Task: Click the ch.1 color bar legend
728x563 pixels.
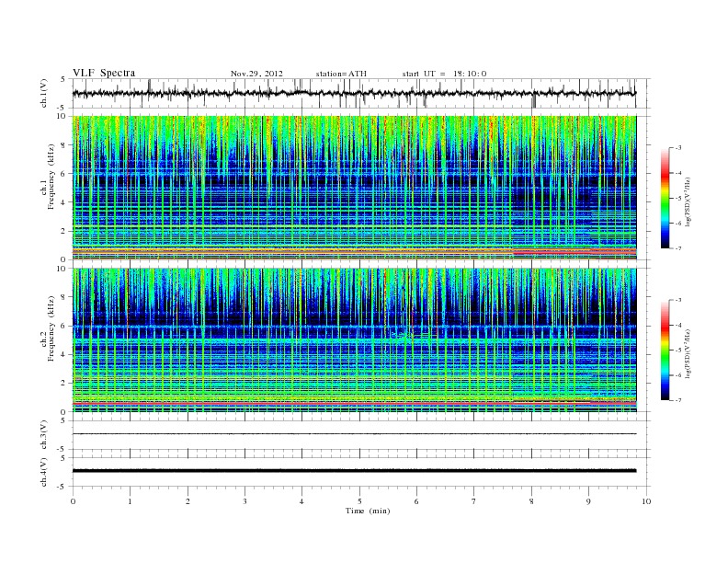Action: tap(665, 198)
